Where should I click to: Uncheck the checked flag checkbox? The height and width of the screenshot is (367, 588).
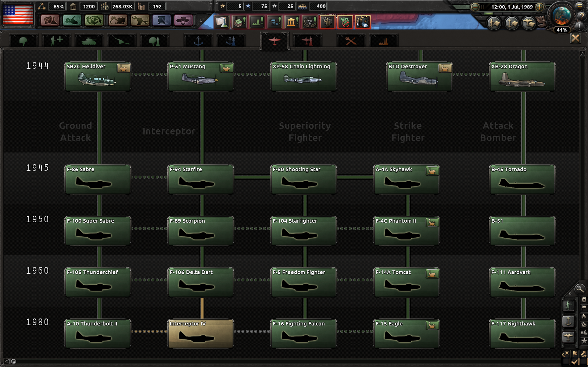[x=575, y=361]
